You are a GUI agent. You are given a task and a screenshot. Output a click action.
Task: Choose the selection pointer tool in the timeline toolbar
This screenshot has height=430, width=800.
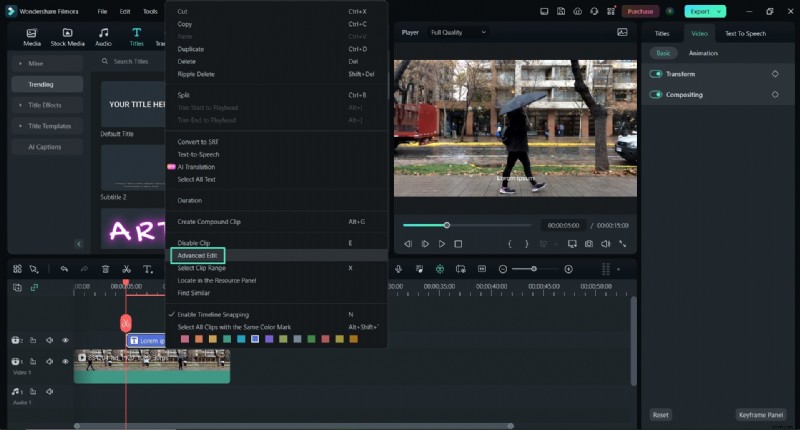pos(34,269)
